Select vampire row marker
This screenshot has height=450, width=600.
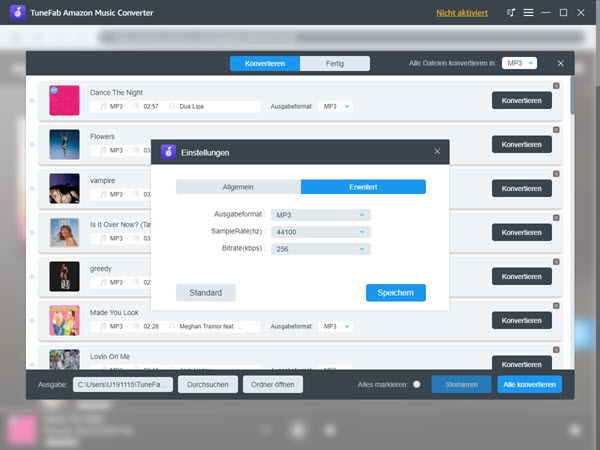(x=32, y=189)
